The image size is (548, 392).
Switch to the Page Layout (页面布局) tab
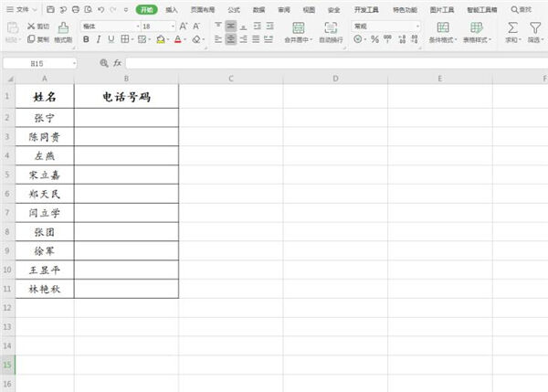coord(203,10)
